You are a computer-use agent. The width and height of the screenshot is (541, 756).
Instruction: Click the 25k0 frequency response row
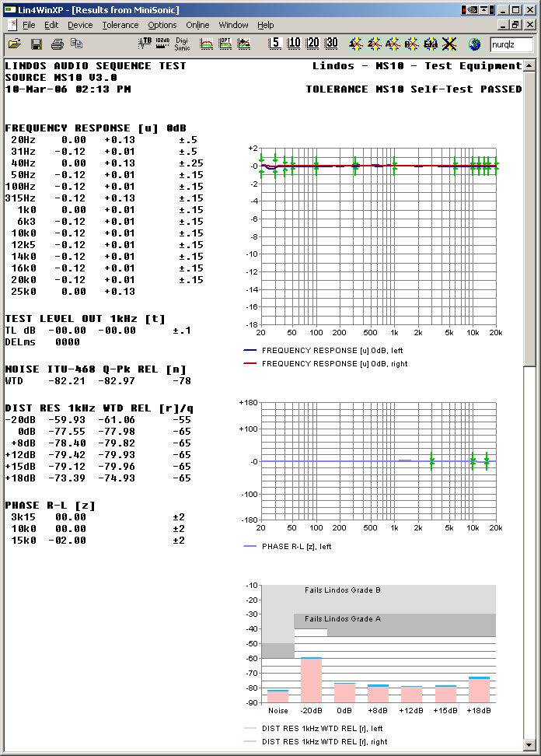(73, 292)
